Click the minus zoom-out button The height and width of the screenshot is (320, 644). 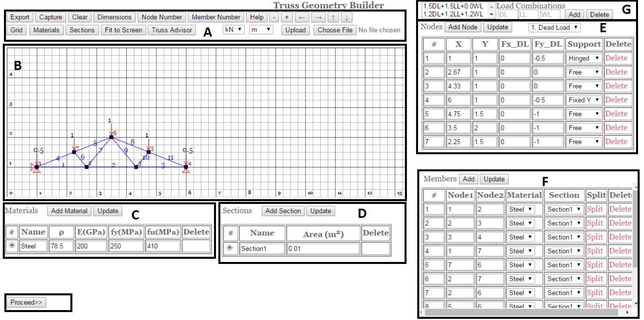click(x=274, y=17)
